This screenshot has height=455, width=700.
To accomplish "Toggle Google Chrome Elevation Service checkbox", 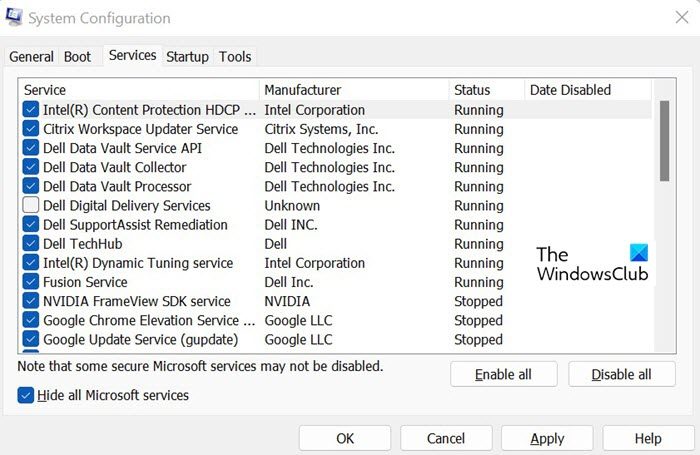I will [x=30, y=321].
